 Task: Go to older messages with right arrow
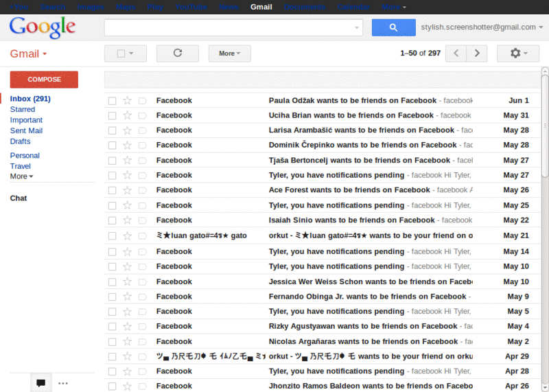tap(477, 54)
